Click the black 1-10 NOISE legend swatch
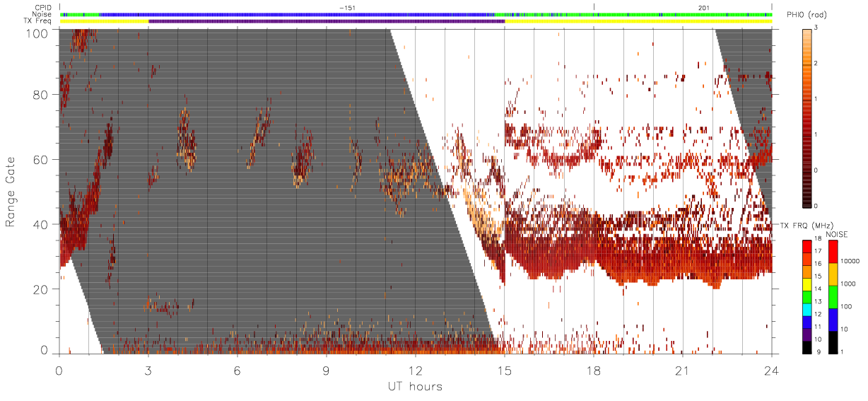 point(833,342)
